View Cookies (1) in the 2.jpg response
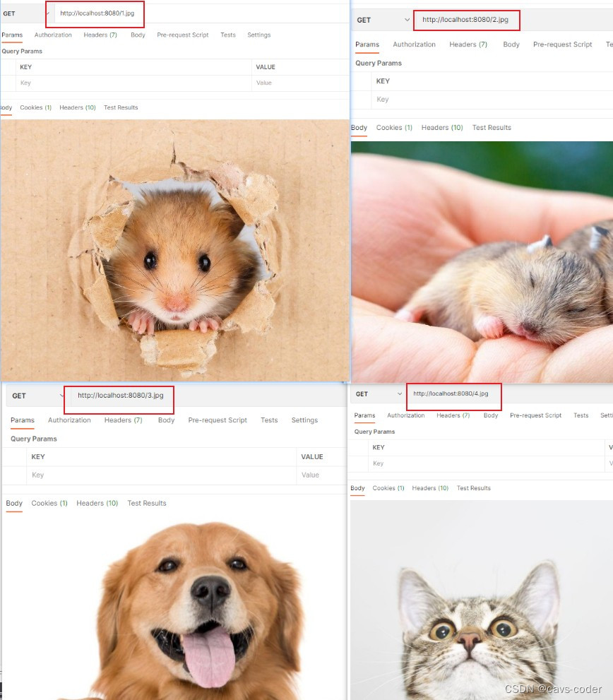This screenshot has height=700, width=613. [x=394, y=128]
